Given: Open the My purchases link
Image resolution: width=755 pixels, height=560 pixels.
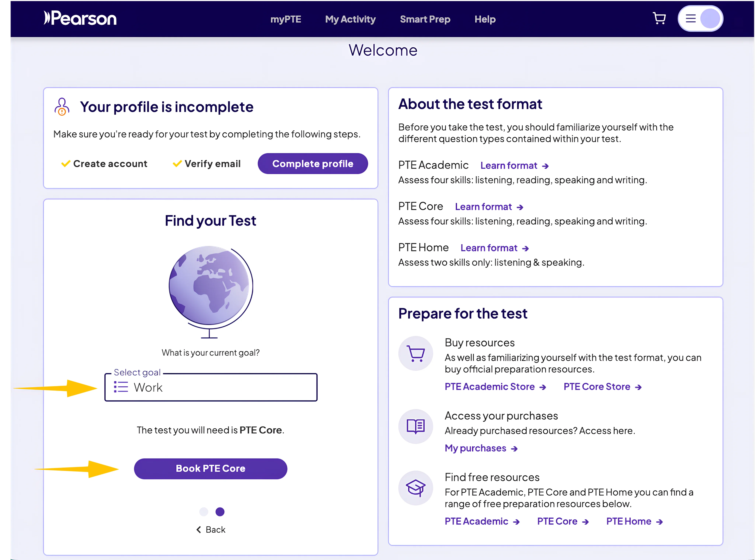Looking at the screenshot, I should click(475, 448).
